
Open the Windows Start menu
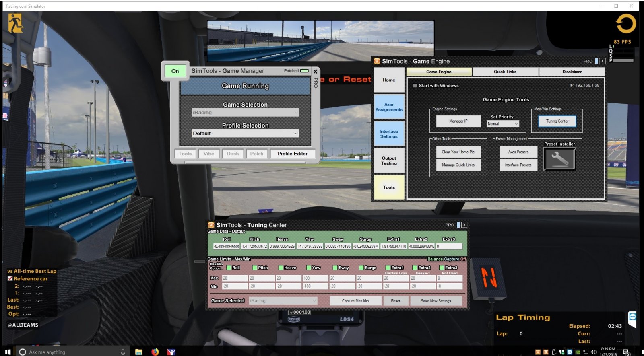point(8,352)
